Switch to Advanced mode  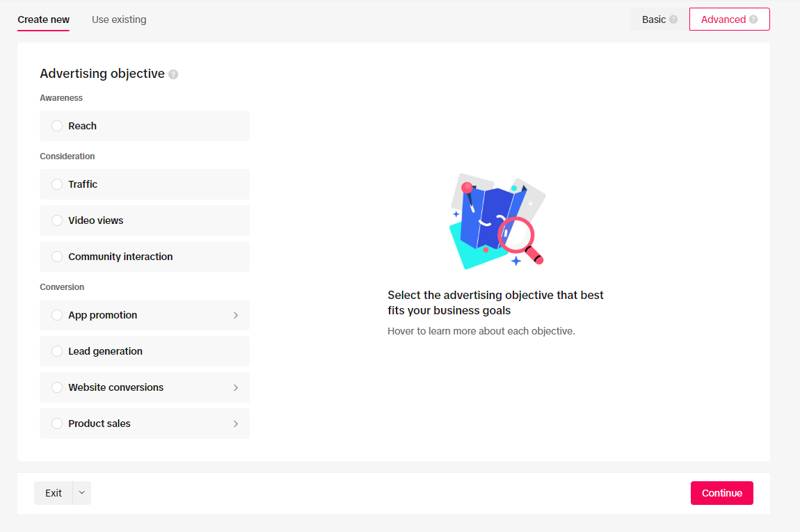coord(723,19)
